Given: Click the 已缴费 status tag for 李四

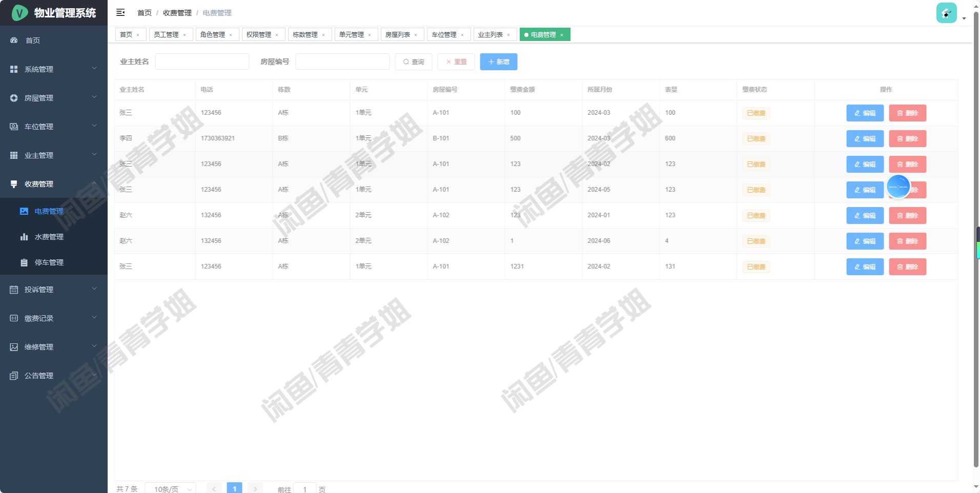Looking at the screenshot, I should (x=756, y=139).
